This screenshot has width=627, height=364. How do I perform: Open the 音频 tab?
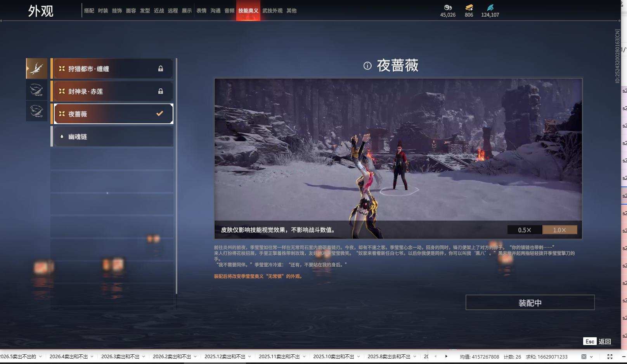click(229, 11)
